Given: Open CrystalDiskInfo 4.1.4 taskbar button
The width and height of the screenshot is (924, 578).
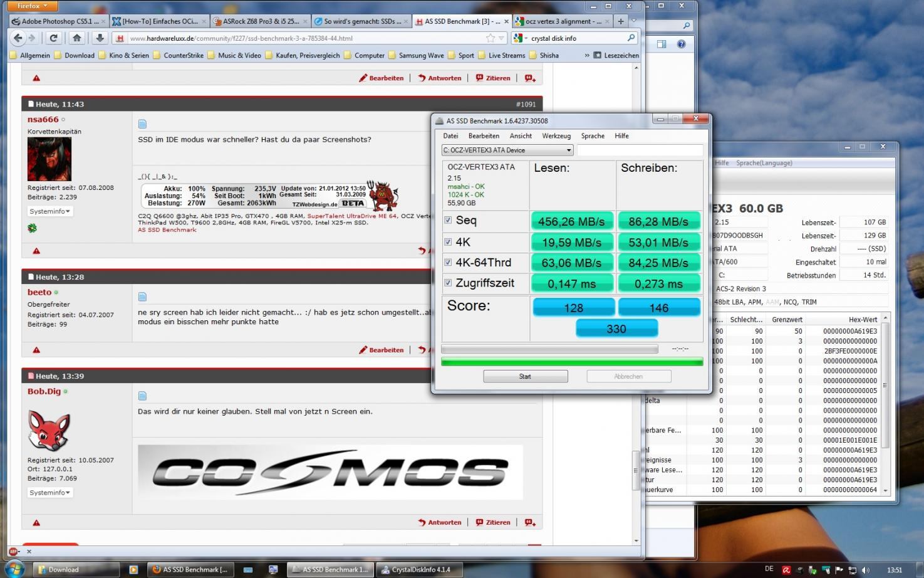Looking at the screenshot, I should [x=420, y=570].
